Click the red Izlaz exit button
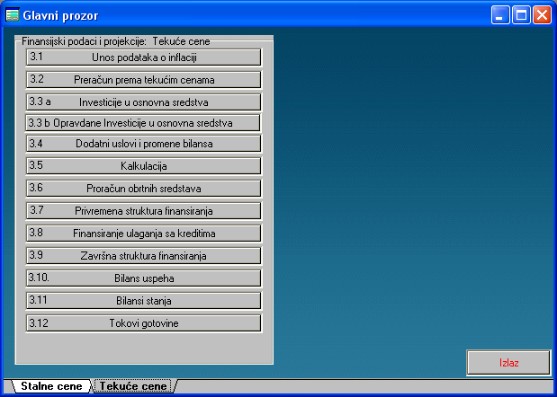This screenshot has height=397, width=557. click(509, 363)
